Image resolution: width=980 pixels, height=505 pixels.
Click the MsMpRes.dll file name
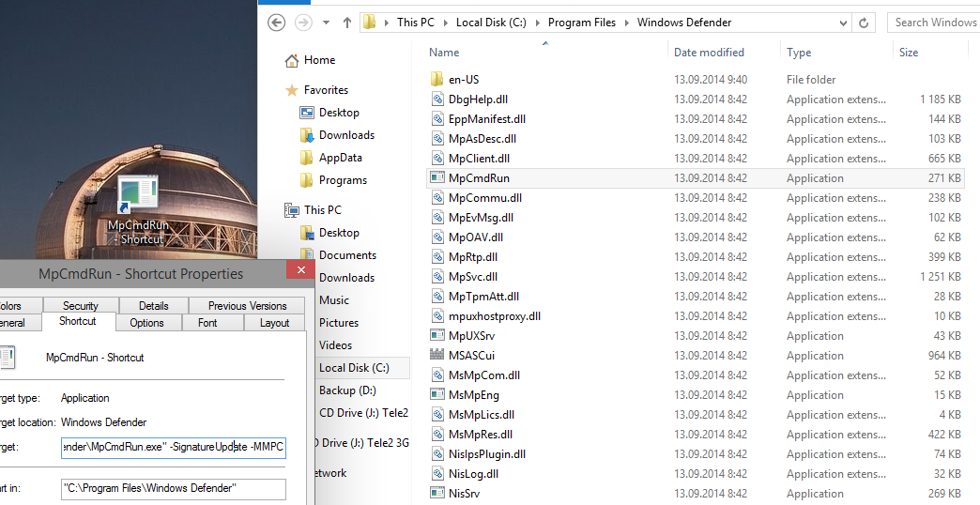(480, 434)
